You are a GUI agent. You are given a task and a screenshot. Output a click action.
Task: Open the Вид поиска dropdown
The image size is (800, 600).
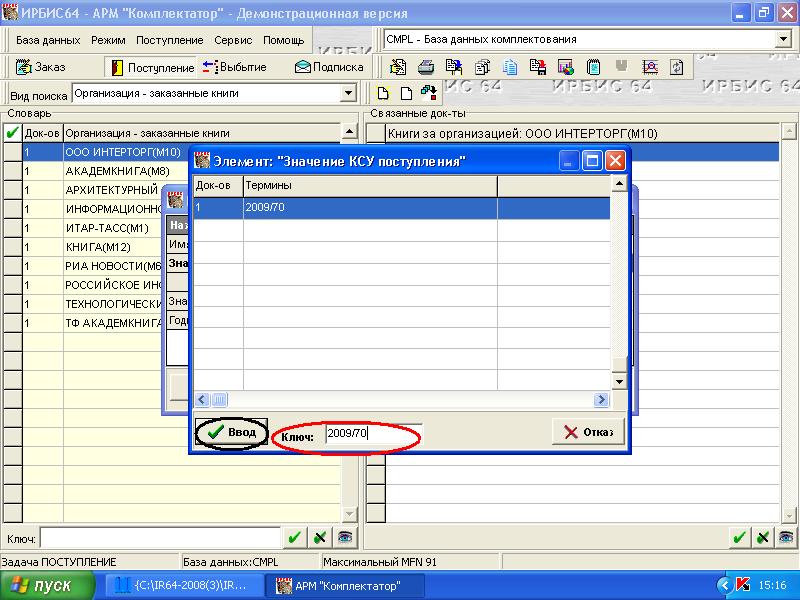tap(348, 94)
